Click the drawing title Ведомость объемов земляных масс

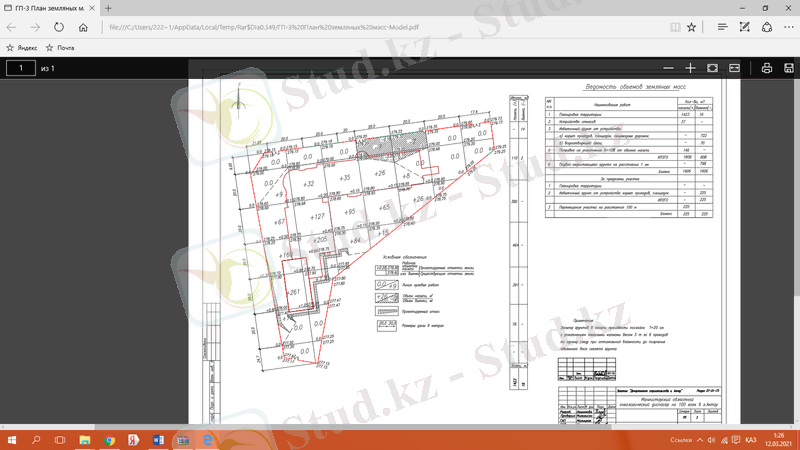[635, 87]
